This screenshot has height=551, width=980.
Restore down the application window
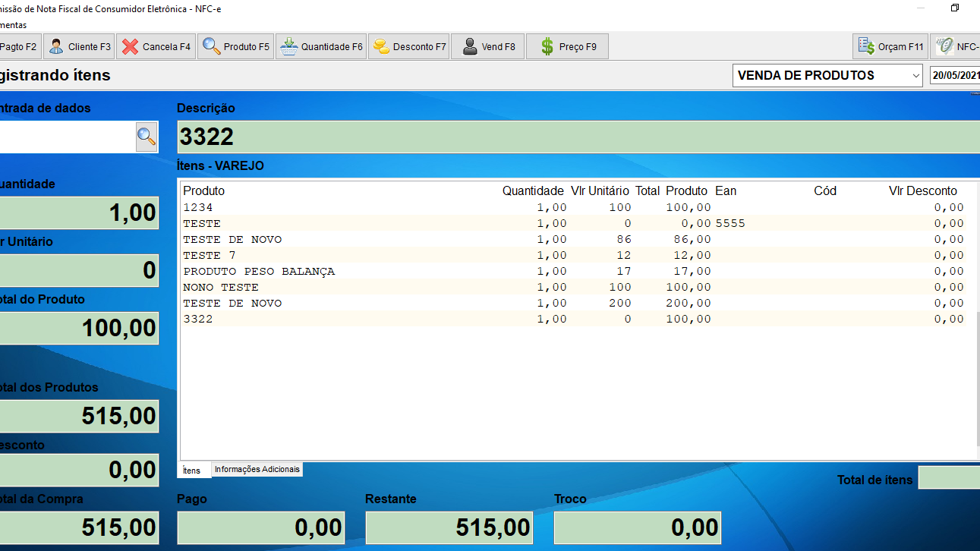coord(955,8)
